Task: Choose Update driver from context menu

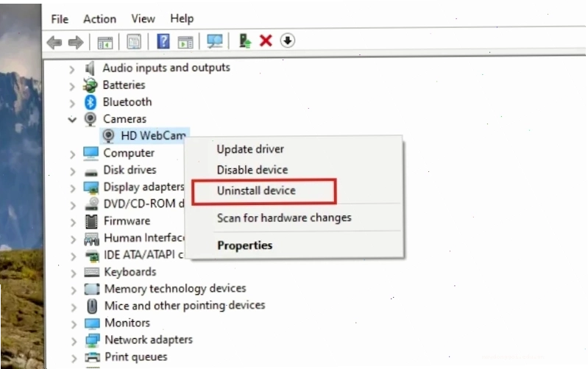Action: point(250,149)
